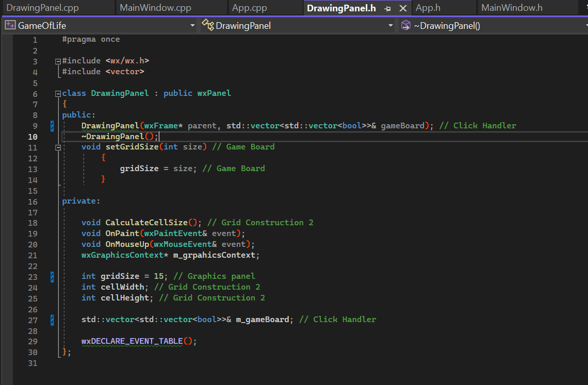588x385 pixels.
Task: Collapse the DrawingPanel class body
Action: tap(58, 93)
